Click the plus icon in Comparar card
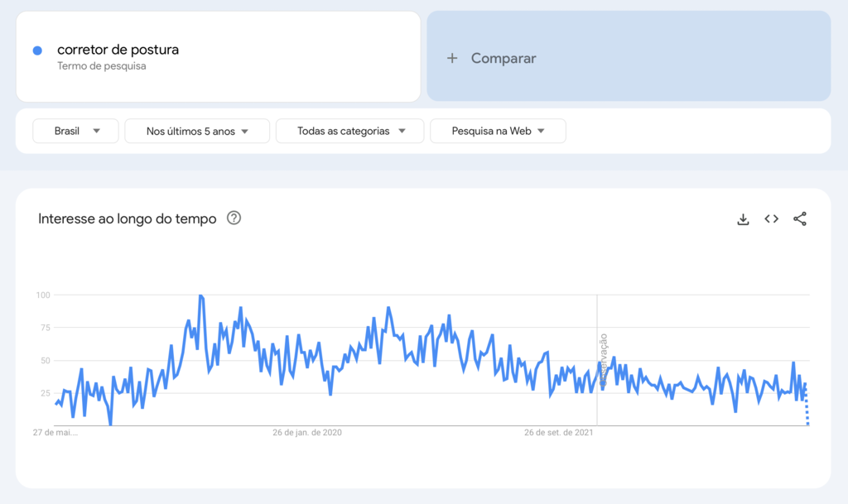The image size is (848, 504). [452, 58]
